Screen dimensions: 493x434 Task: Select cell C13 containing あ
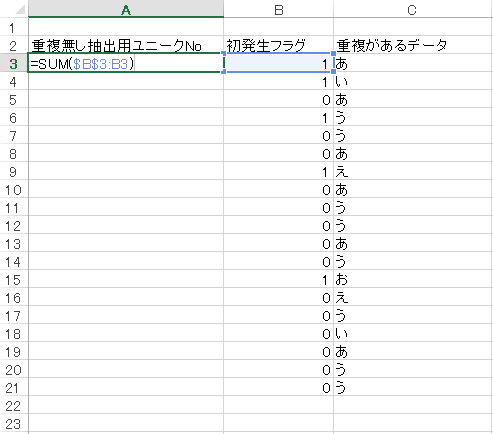413,243
